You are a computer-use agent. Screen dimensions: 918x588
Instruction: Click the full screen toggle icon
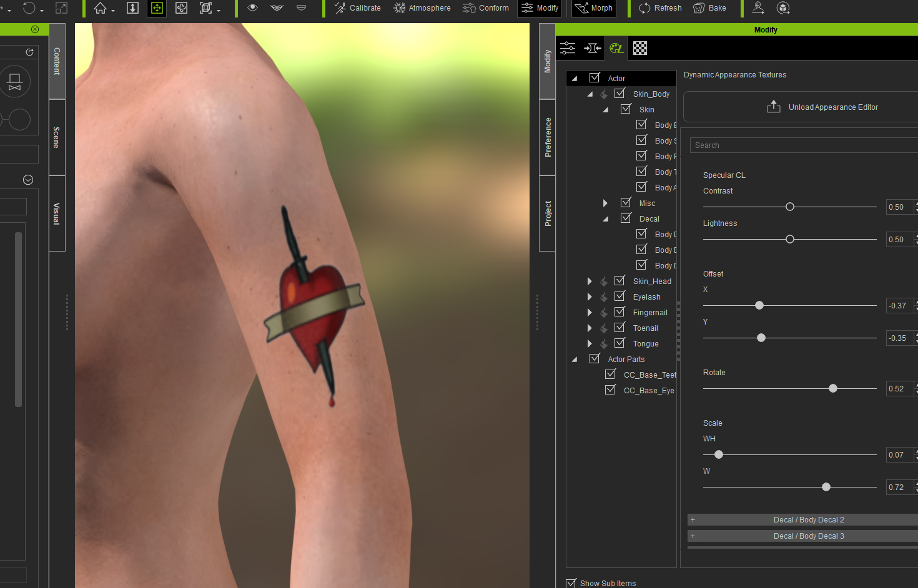pos(61,8)
